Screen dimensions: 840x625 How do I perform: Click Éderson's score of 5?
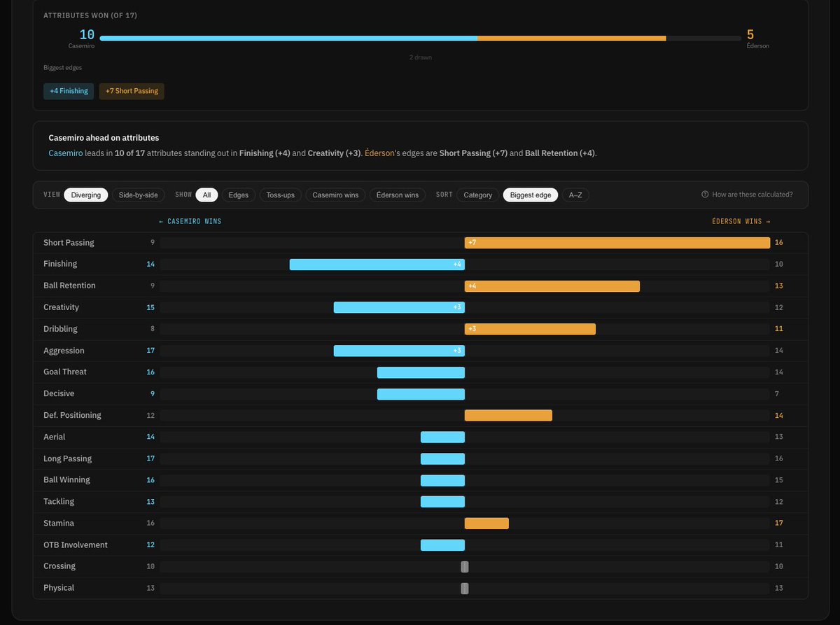pos(750,34)
